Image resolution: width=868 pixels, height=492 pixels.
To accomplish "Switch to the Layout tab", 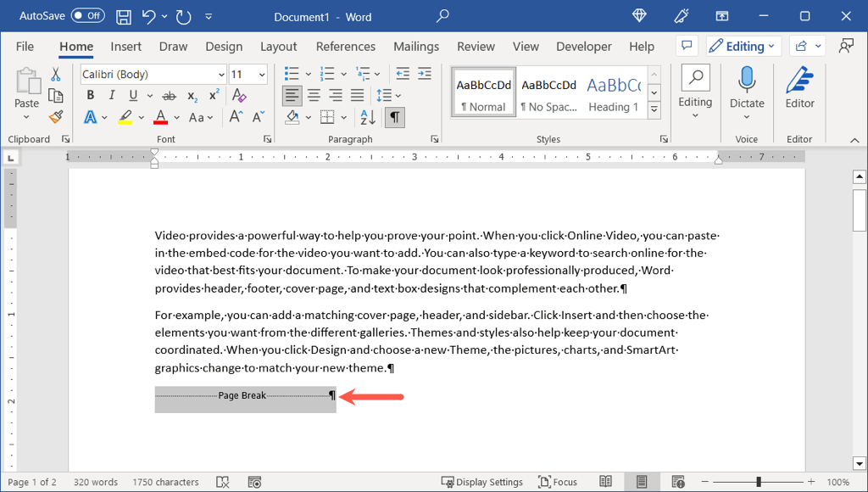I will coord(278,47).
